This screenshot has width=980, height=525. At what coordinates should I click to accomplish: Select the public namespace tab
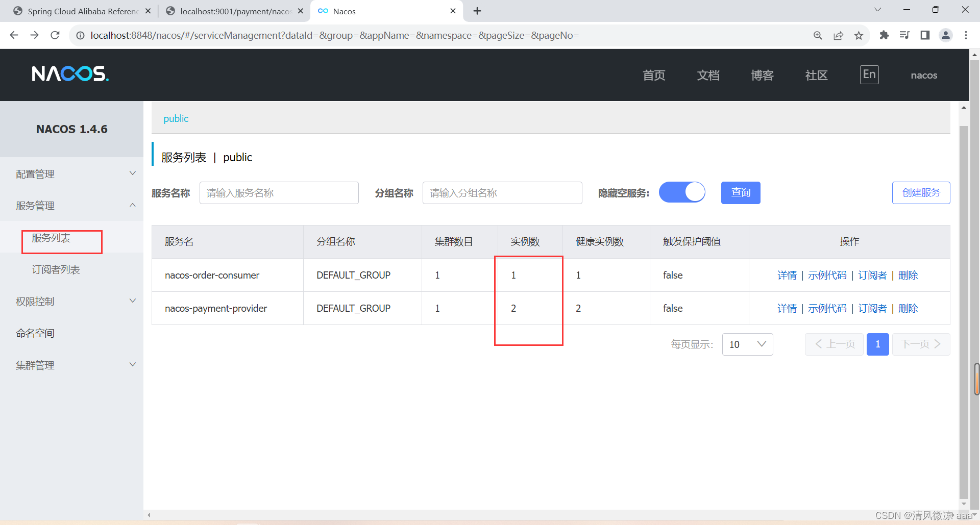click(176, 118)
